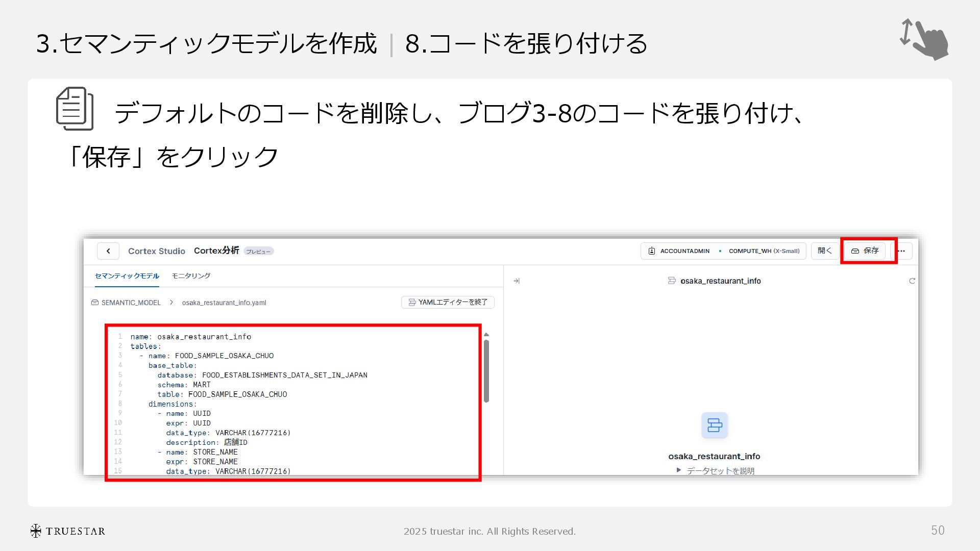Click the bold large osaka_restaurant_info heading
Viewport: 980px width, 551px height.
(714, 456)
